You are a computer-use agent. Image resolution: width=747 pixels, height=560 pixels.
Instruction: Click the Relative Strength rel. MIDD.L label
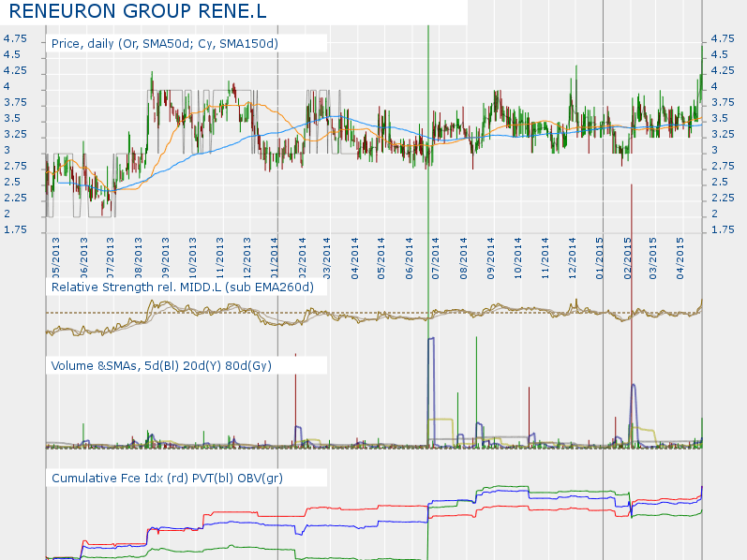[x=183, y=287]
